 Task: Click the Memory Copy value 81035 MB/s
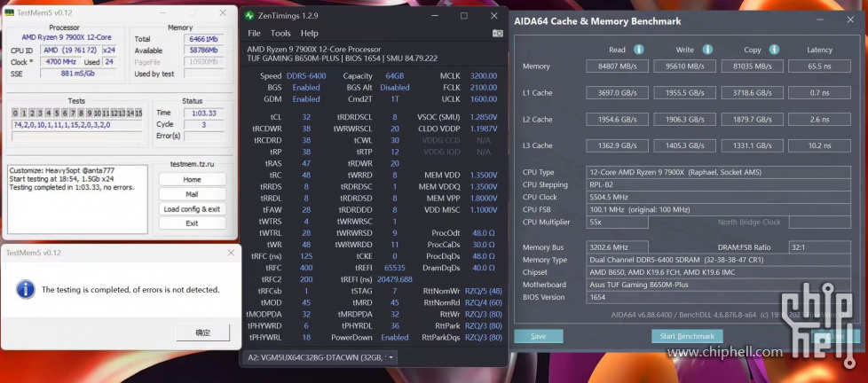point(753,66)
